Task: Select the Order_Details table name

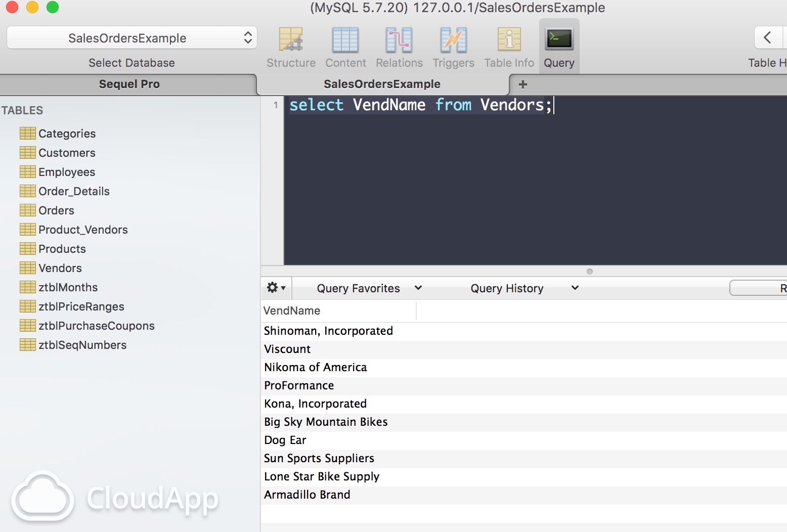Action: point(74,191)
